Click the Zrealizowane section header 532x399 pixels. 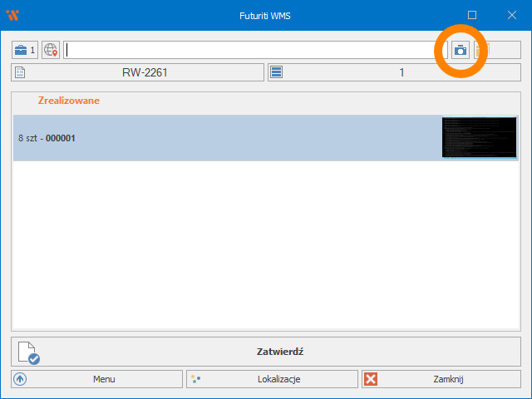pyautogui.click(x=69, y=101)
